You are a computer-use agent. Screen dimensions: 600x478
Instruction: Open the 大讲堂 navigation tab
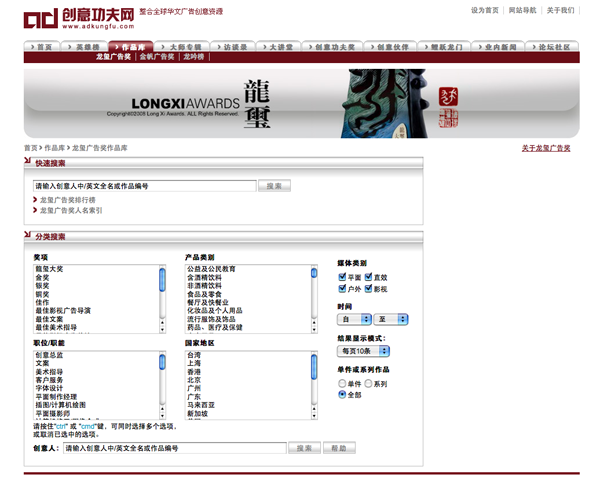tap(278, 47)
